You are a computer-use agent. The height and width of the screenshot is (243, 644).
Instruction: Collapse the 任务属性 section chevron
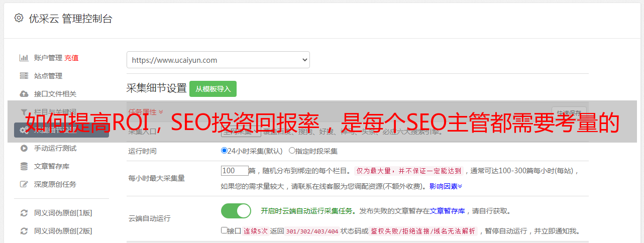[161, 112]
